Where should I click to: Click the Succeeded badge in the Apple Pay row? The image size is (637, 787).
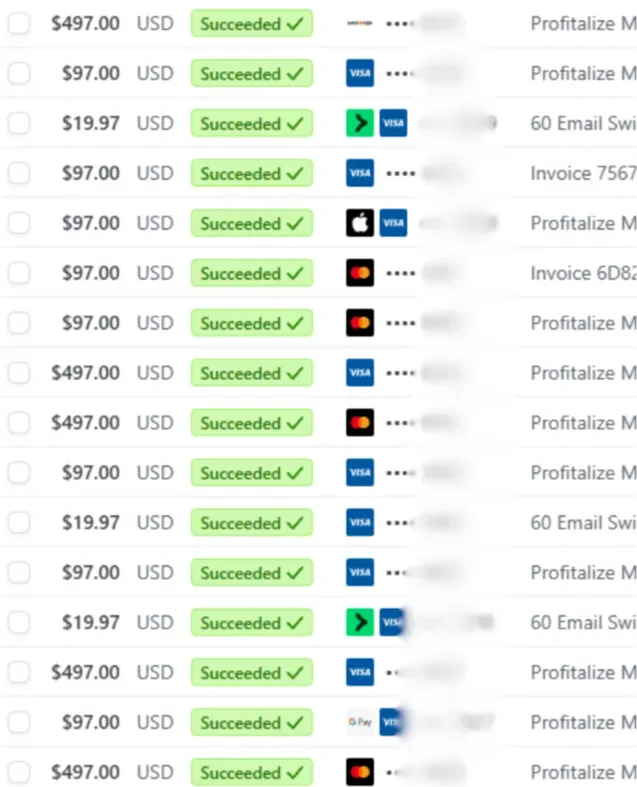[x=251, y=223]
